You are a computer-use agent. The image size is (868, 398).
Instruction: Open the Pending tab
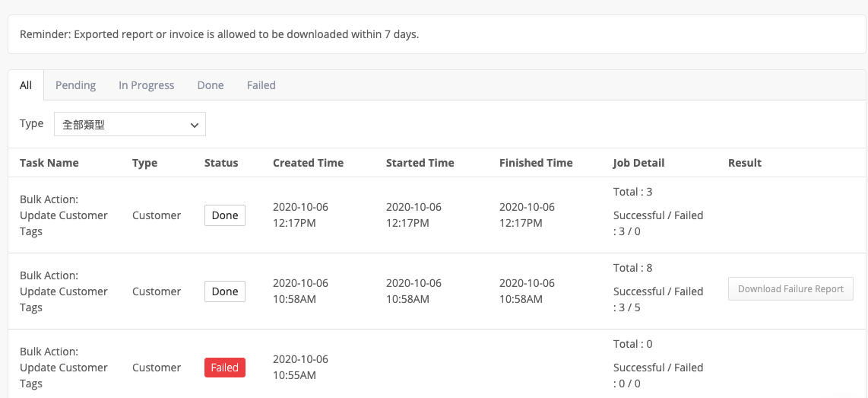tap(75, 85)
